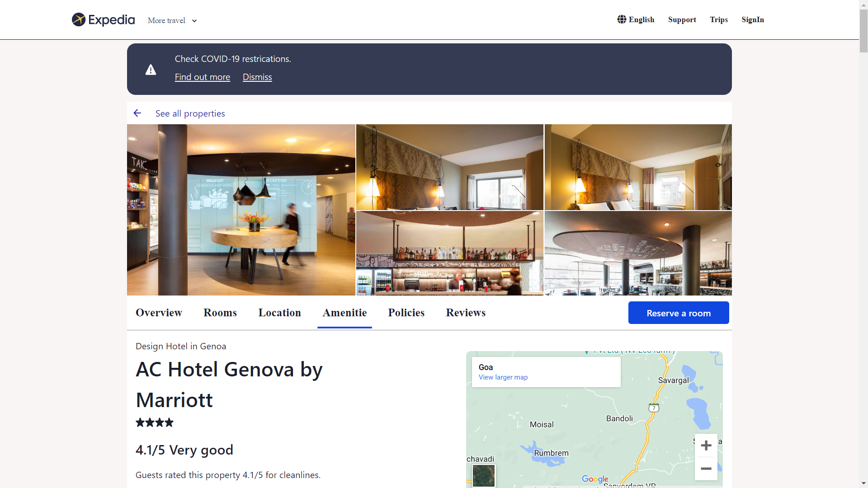Select the Policies tab
Viewport: 868px width, 488px height.
[x=406, y=313]
